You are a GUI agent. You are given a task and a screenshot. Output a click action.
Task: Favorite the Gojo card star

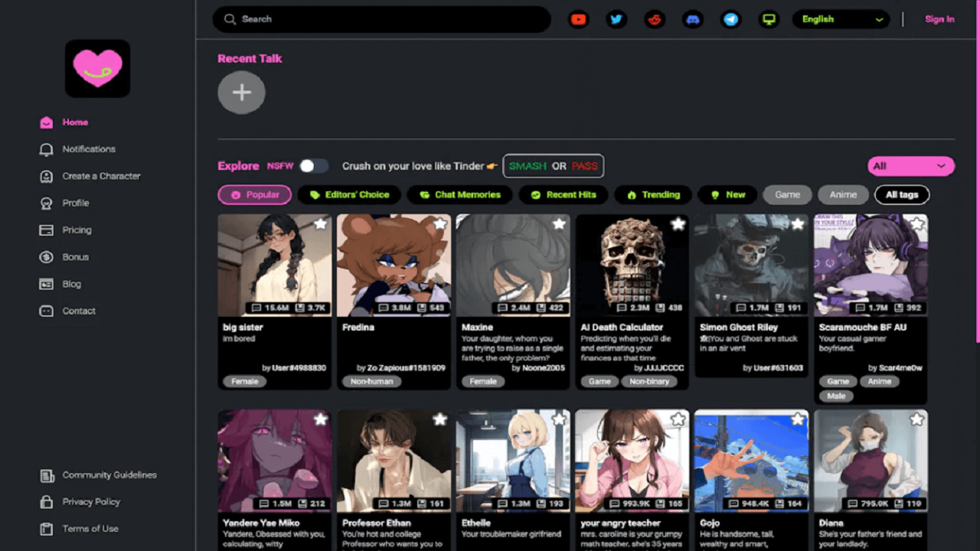pyautogui.click(x=798, y=419)
